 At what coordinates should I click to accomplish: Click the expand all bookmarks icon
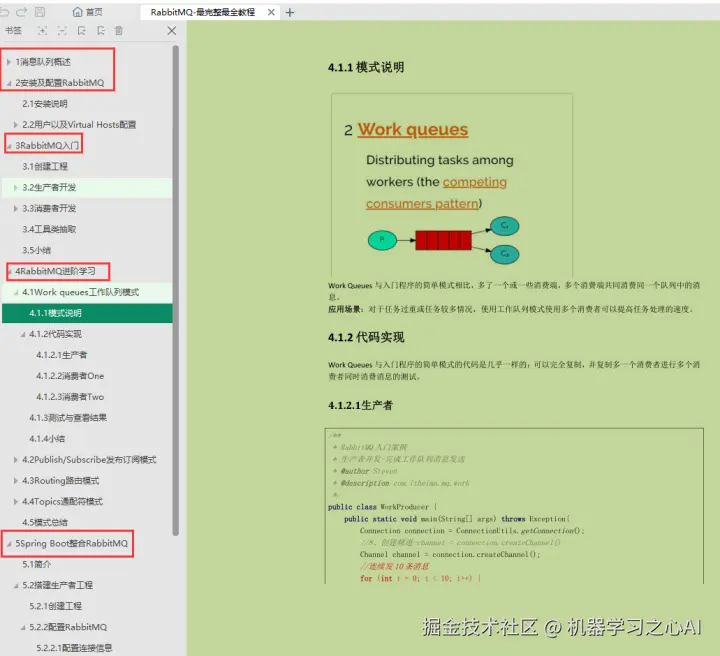pos(42,31)
